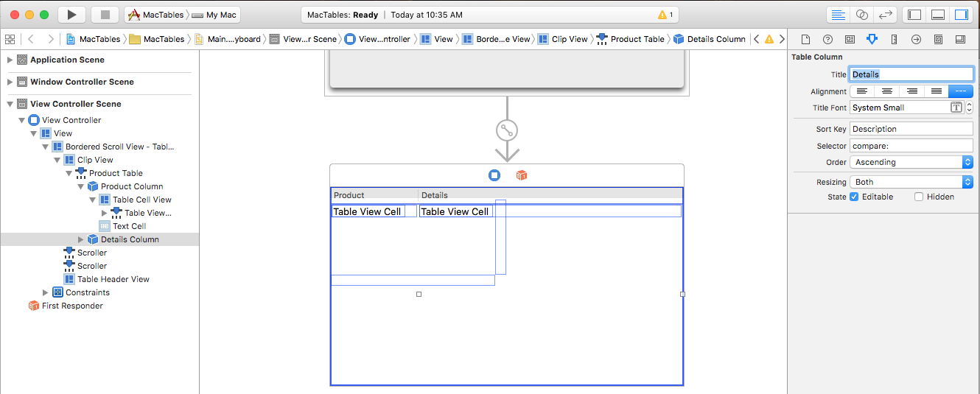Open Main storyboard crumb in jump bar
The image size is (980, 394).
(x=228, y=39)
